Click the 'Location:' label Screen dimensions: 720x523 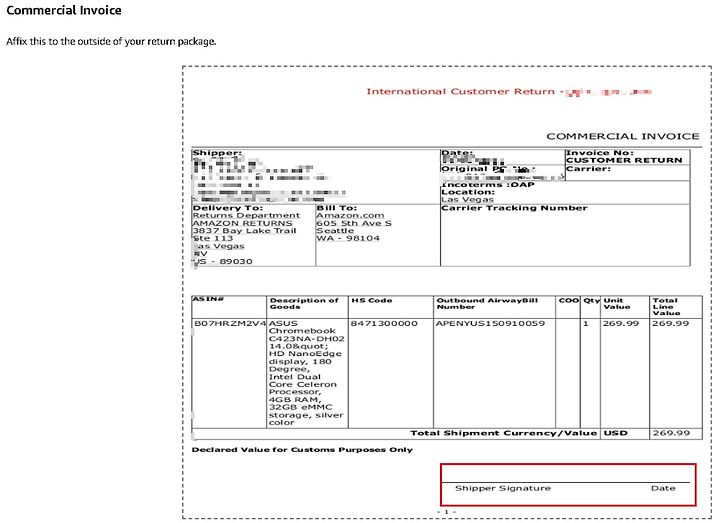(468, 192)
